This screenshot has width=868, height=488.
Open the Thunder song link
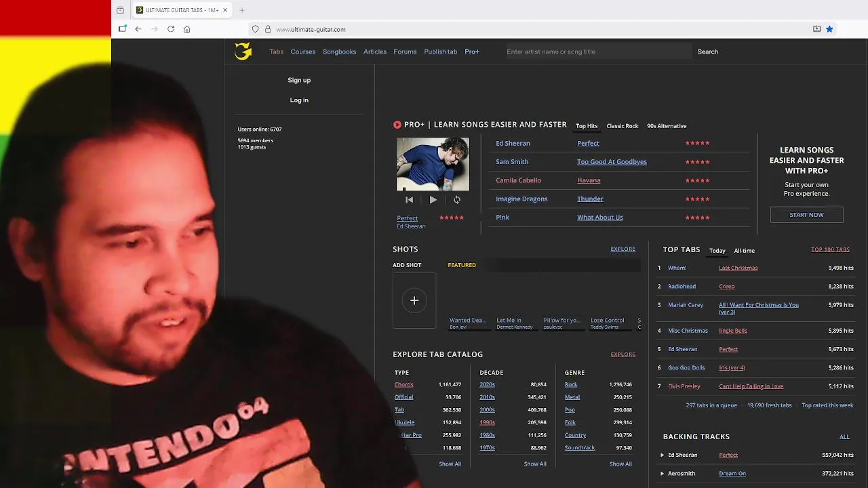click(x=590, y=199)
